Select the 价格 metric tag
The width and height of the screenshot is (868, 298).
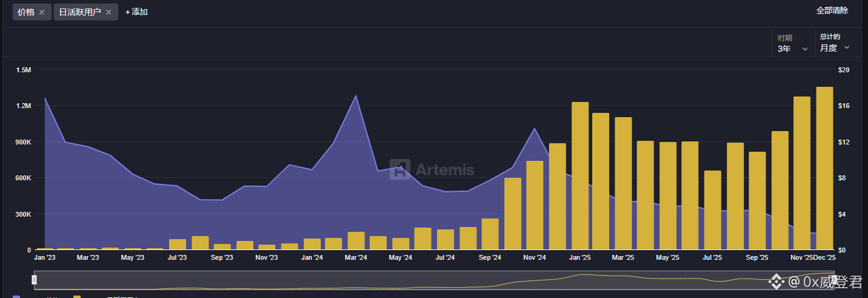point(27,12)
